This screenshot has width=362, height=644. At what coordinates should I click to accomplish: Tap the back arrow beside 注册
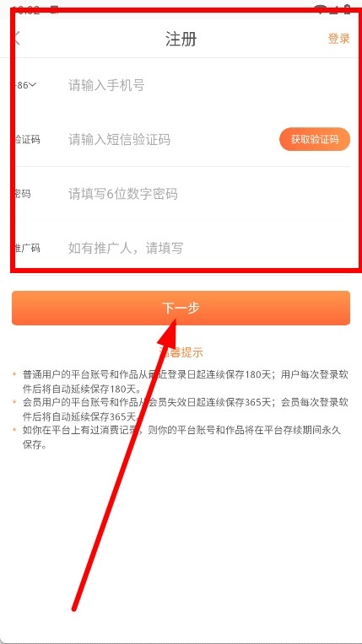pos(16,39)
